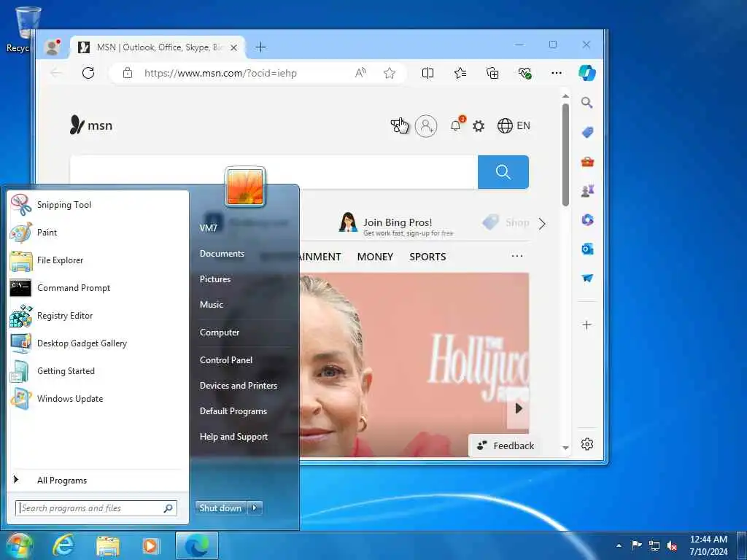Open Control Panel from Start menu
Screen dimensions: 747x560
click(226, 360)
